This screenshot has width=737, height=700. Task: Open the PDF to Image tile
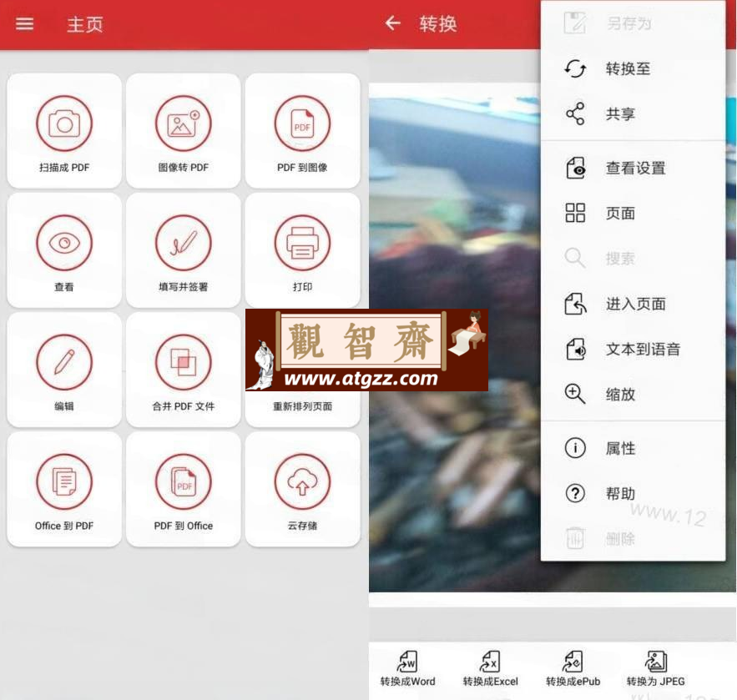coord(303,131)
